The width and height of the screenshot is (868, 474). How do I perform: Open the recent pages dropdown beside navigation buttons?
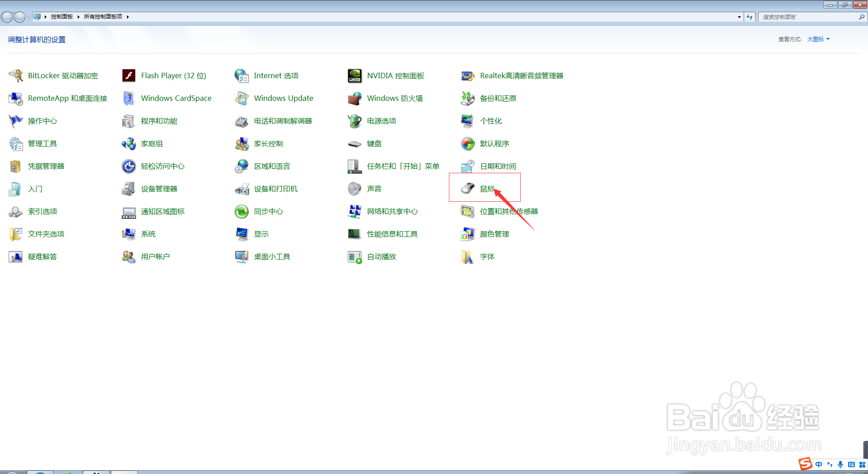[28, 17]
